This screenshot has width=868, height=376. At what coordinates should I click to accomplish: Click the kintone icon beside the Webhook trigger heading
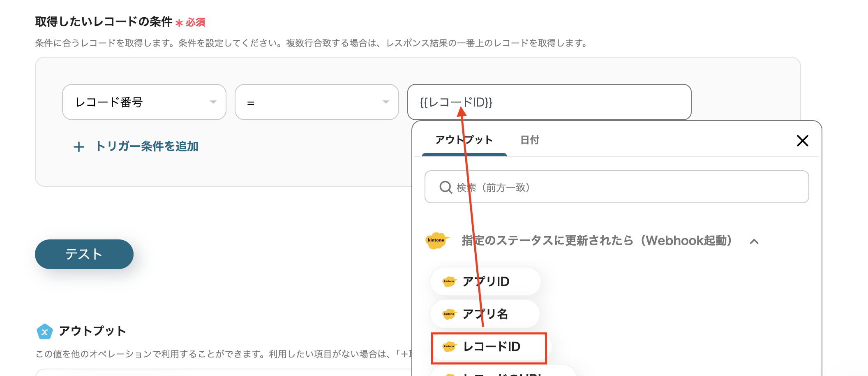[x=436, y=240]
